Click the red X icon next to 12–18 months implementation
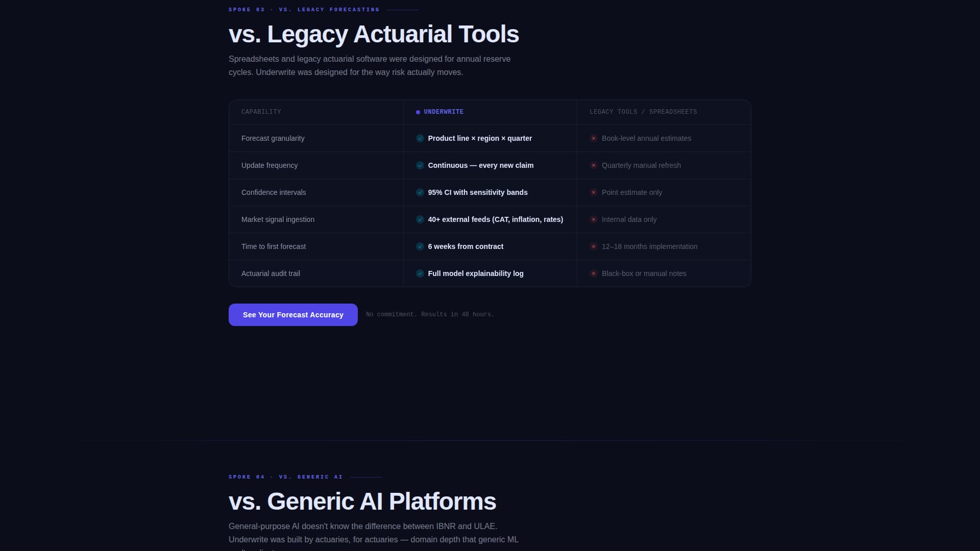 click(x=594, y=246)
